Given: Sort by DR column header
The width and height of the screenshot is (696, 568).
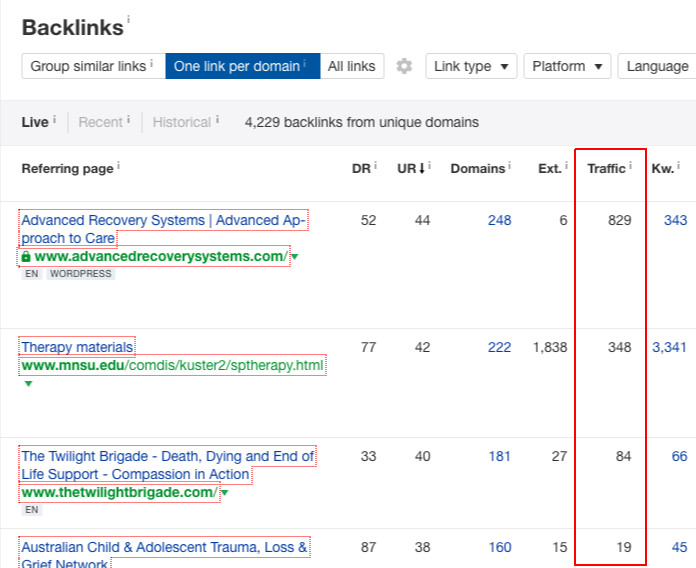Looking at the screenshot, I should (361, 169).
